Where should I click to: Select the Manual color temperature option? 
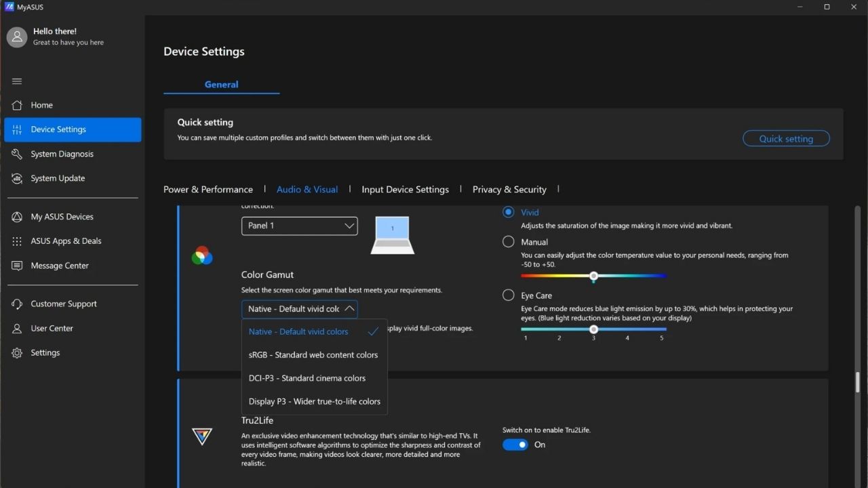click(509, 242)
